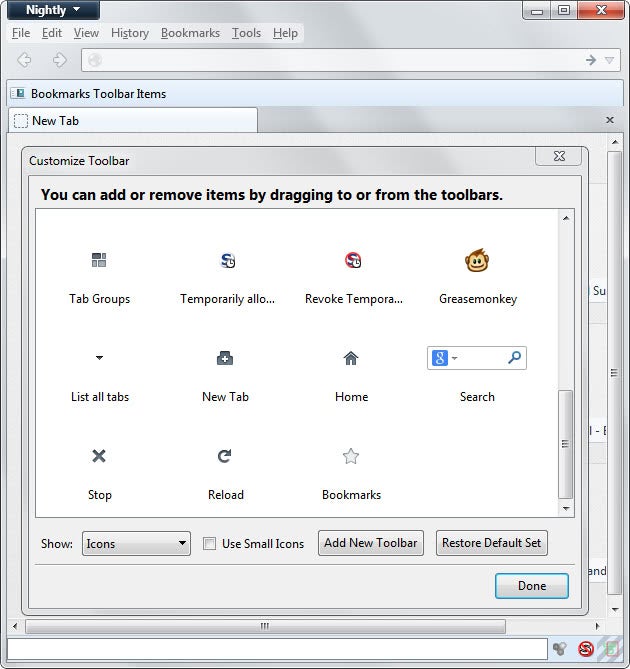This screenshot has height=669, width=630.
Task: Enable Use Small Icons checkbox
Action: (x=209, y=543)
